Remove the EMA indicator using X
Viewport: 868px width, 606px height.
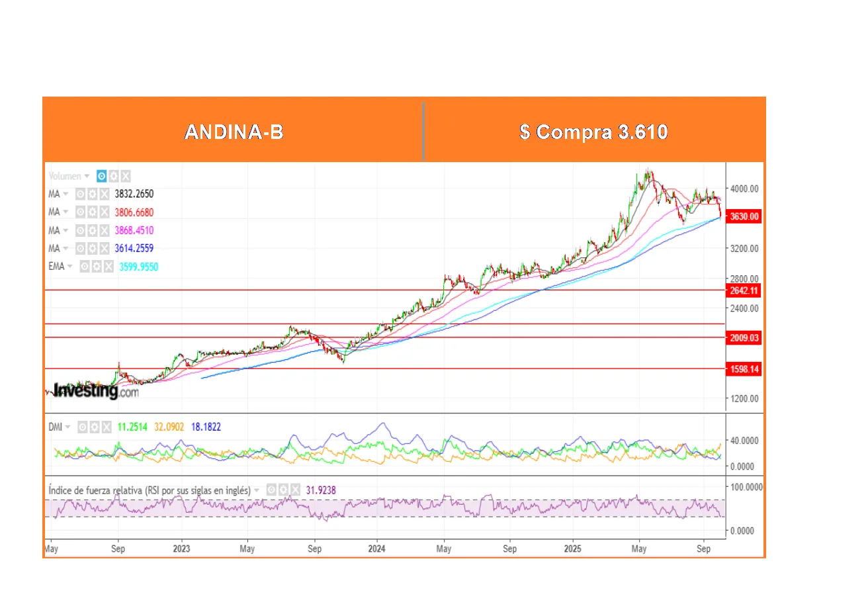[108, 267]
